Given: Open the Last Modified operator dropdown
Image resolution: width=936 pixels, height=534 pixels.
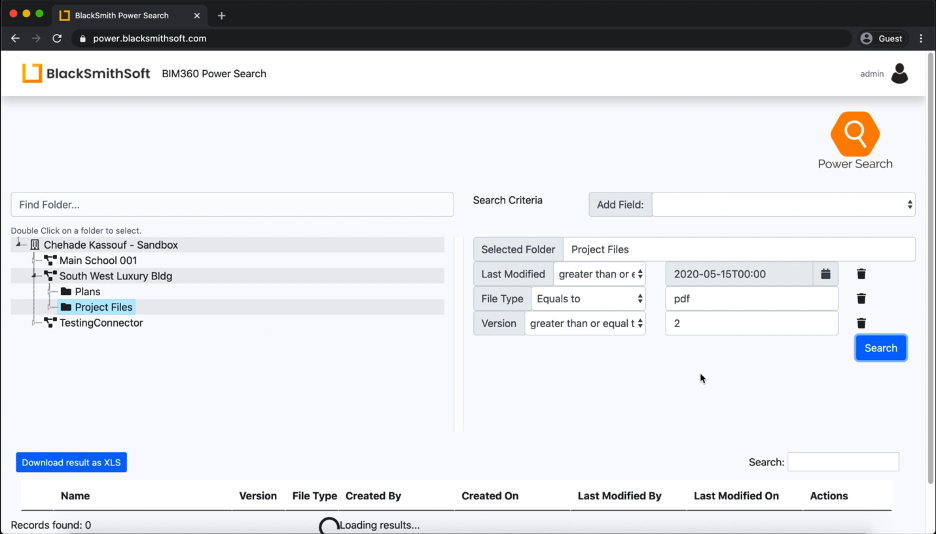Looking at the screenshot, I should (599, 274).
